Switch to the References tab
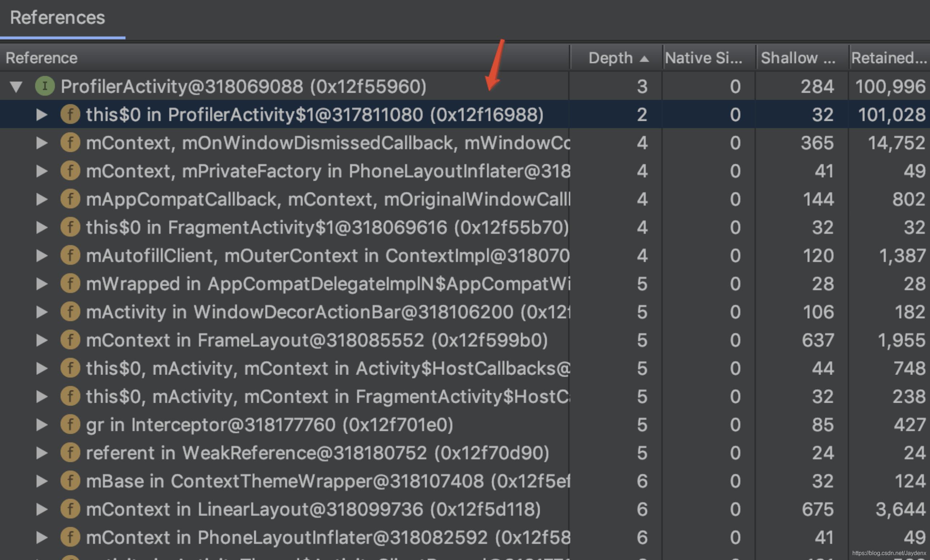This screenshot has width=930, height=560. click(x=57, y=18)
